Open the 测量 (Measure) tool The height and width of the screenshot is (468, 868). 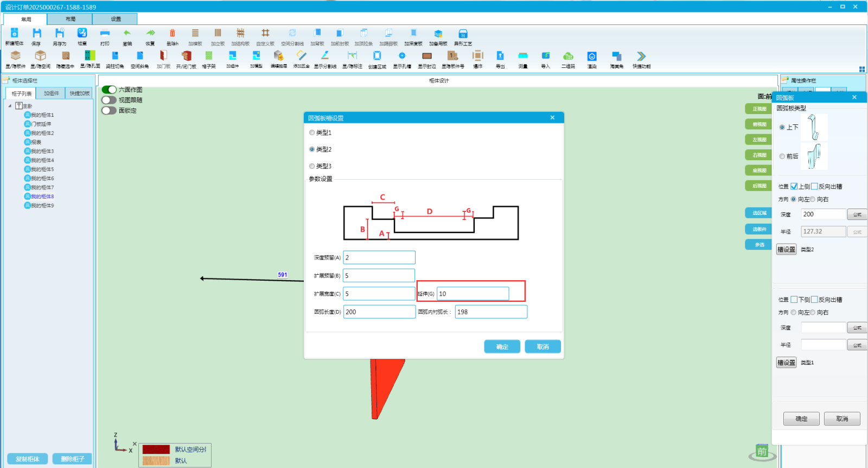pyautogui.click(x=522, y=56)
